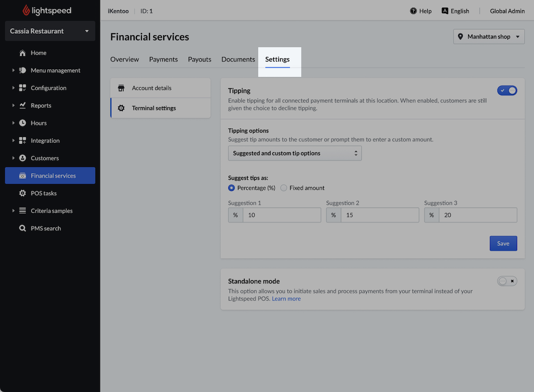Screen dimensions: 534x392
Task: Click the POS tasks gear icon
Action: click(x=23, y=193)
